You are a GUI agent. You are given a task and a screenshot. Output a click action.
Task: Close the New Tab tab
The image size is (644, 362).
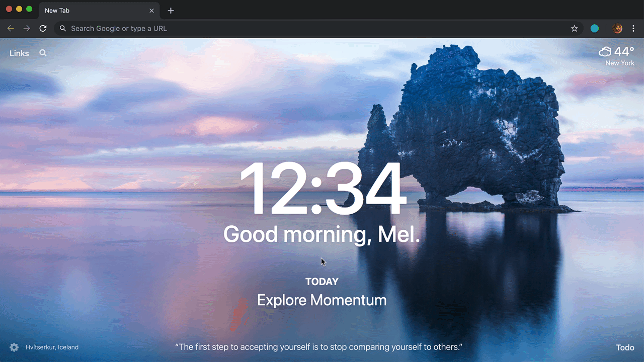pos(152,11)
